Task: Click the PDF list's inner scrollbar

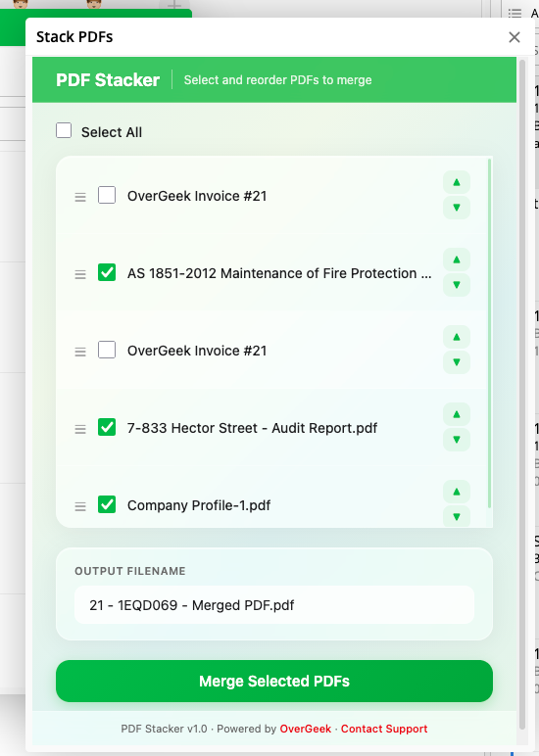Action: coord(489,333)
